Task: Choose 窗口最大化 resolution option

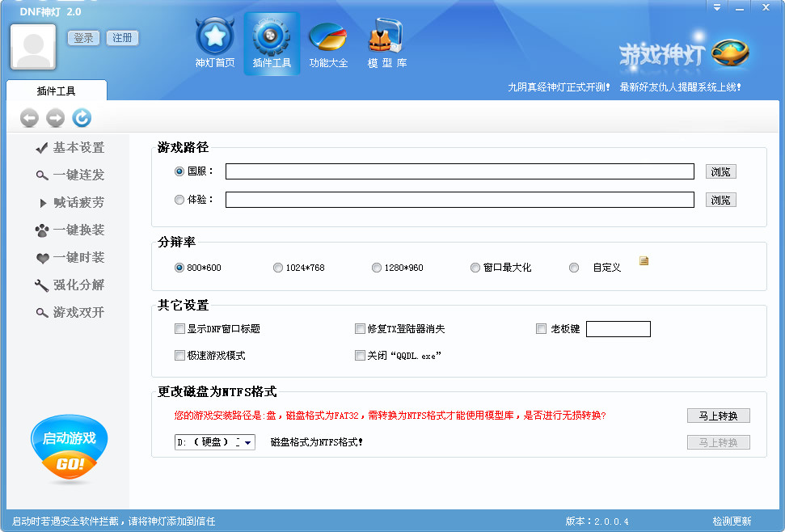Action: click(x=475, y=268)
